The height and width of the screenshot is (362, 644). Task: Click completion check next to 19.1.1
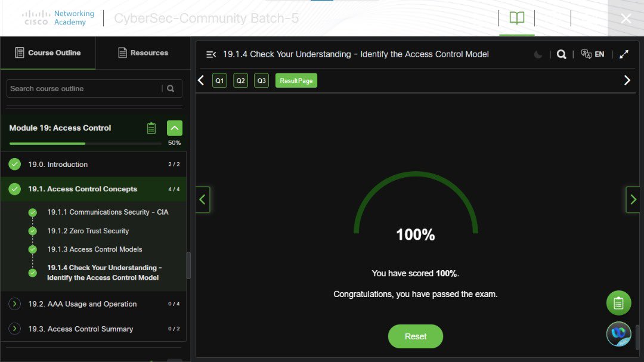33,212
